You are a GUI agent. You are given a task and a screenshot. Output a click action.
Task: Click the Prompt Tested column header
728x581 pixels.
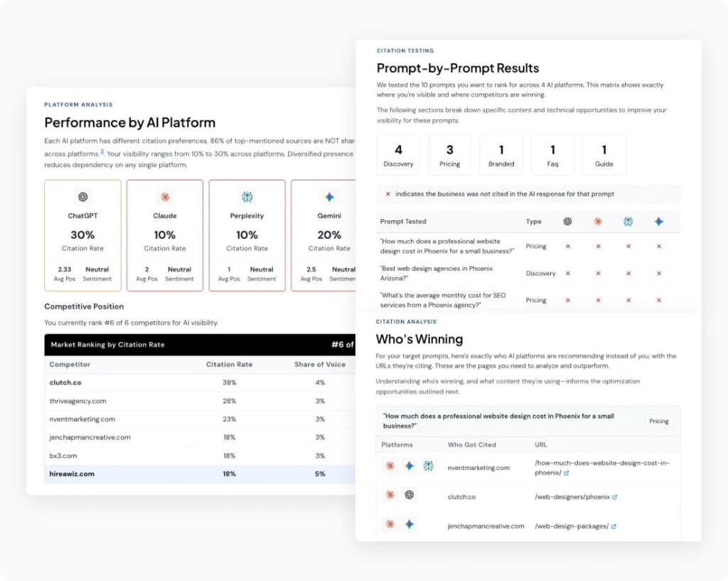[x=403, y=222]
